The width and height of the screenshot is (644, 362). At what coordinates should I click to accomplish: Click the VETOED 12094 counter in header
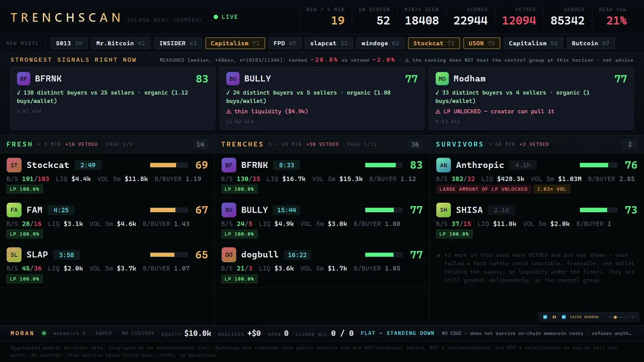pyautogui.click(x=519, y=17)
